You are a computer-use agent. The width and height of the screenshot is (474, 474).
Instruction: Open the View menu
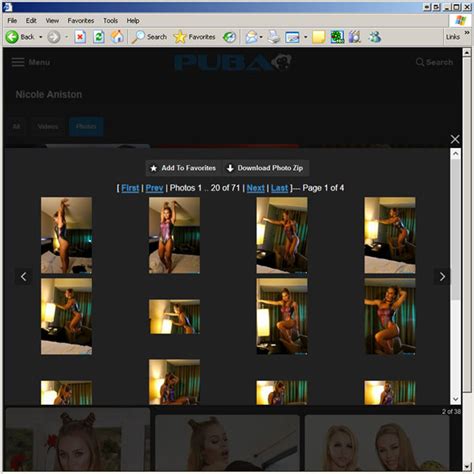52,21
